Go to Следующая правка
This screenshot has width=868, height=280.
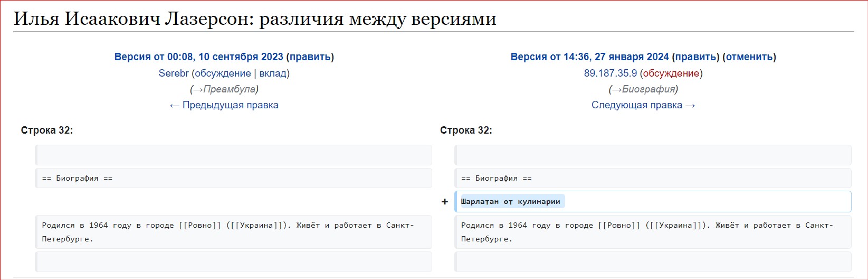click(643, 105)
